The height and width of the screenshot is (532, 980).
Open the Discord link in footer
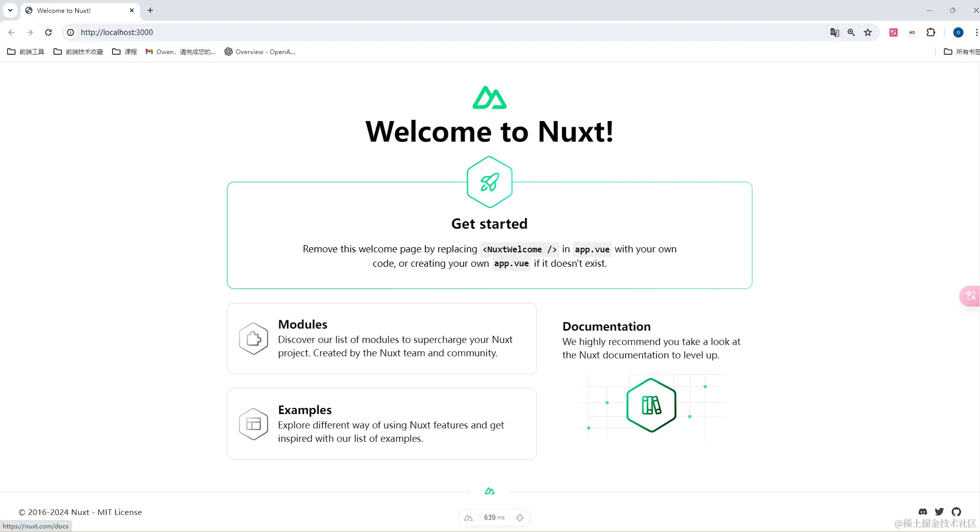click(923, 512)
